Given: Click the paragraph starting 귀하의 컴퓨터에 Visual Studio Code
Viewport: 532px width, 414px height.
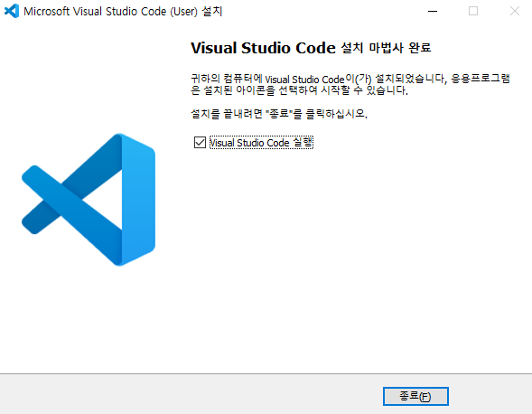Looking at the screenshot, I should pyautogui.click(x=350, y=85).
